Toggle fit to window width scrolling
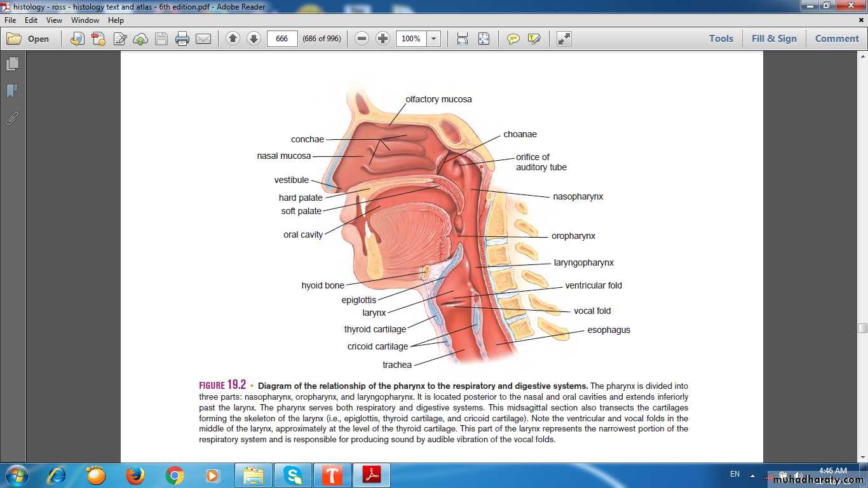 [463, 39]
